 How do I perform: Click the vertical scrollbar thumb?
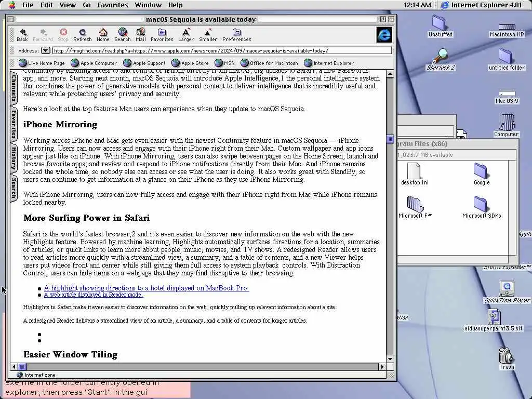(390, 139)
